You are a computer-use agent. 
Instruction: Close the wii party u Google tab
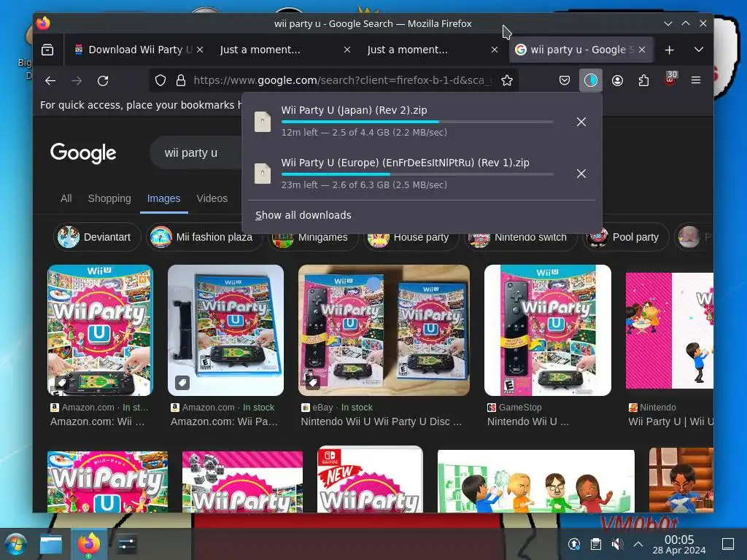(x=642, y=50)
